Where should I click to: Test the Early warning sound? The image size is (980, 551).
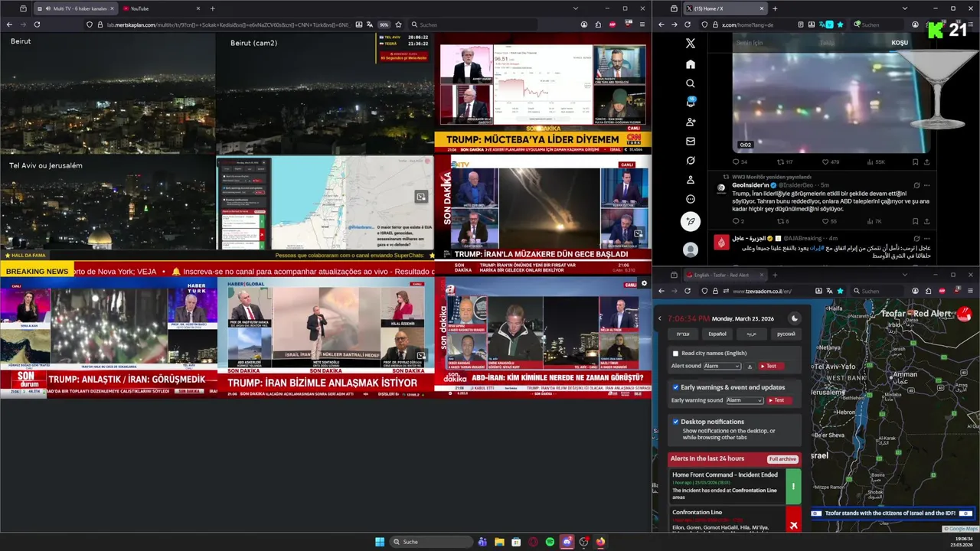coord(779,400)
